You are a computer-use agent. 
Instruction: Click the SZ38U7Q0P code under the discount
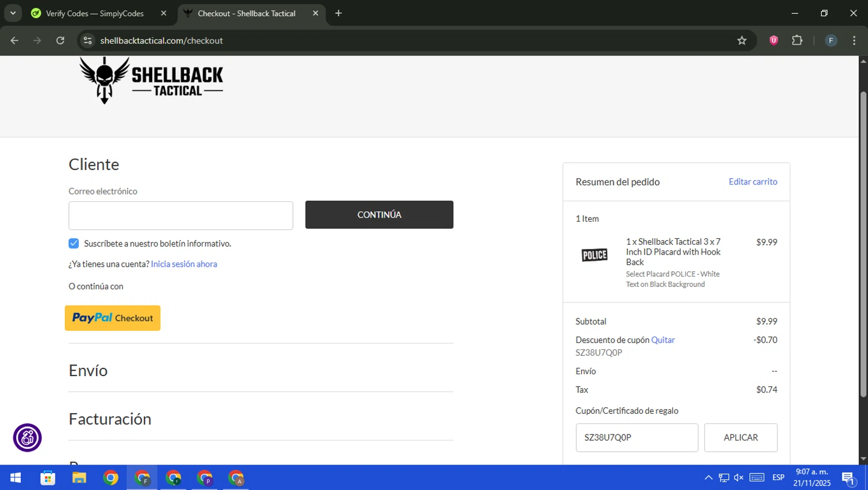pyautogui.click(x=599, y=352)
